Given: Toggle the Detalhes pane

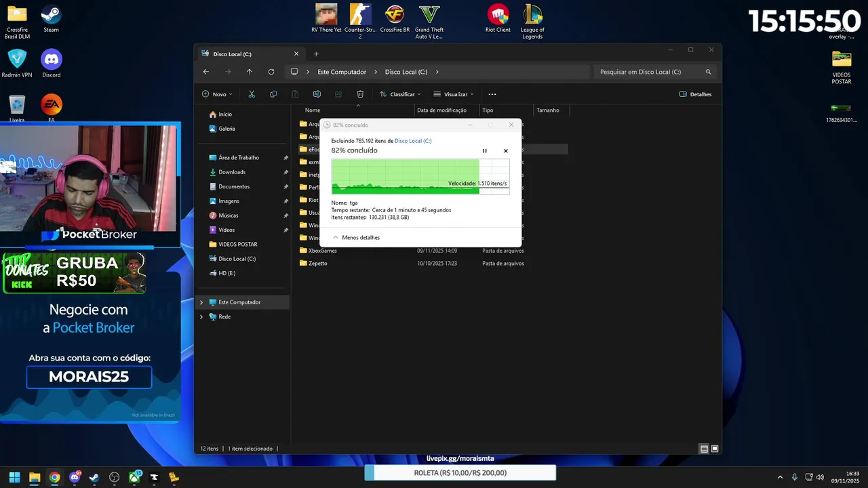Looking at the screenshot, I should click(x=696, y=94).
